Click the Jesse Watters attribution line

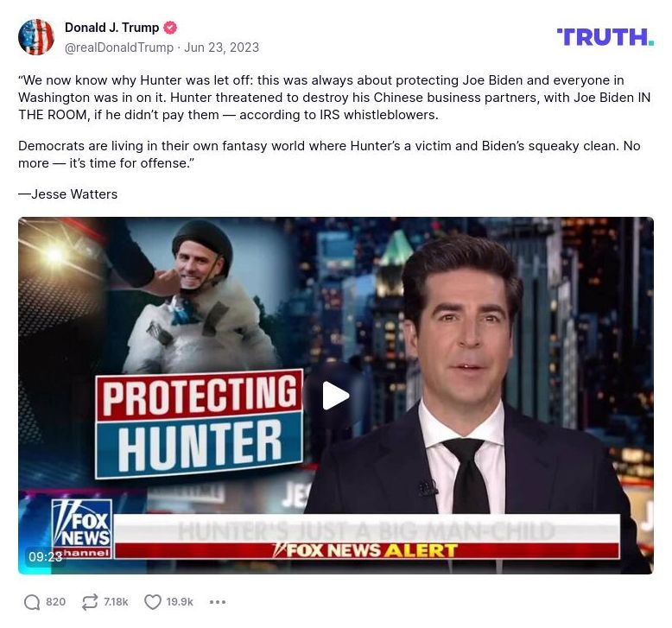(67, 194)
